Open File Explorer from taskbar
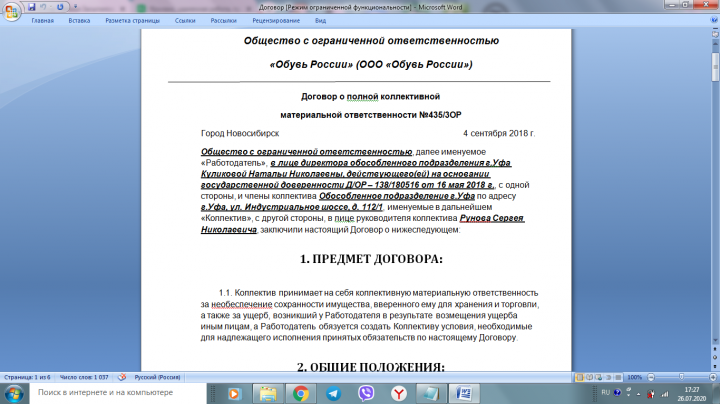 [268, 394]
